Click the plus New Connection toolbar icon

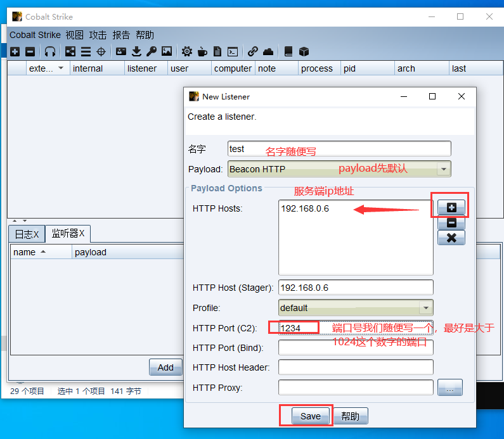point(15,51)
